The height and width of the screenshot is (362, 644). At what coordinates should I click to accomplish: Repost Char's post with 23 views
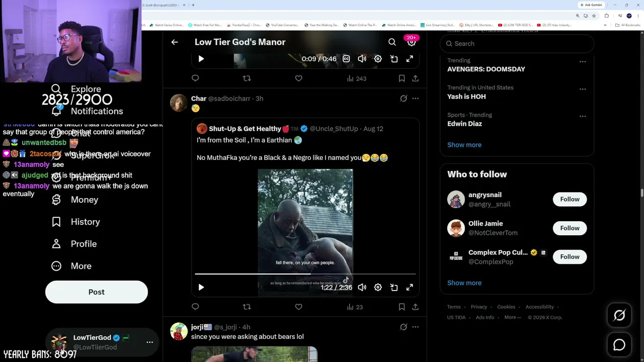point(247,307)
